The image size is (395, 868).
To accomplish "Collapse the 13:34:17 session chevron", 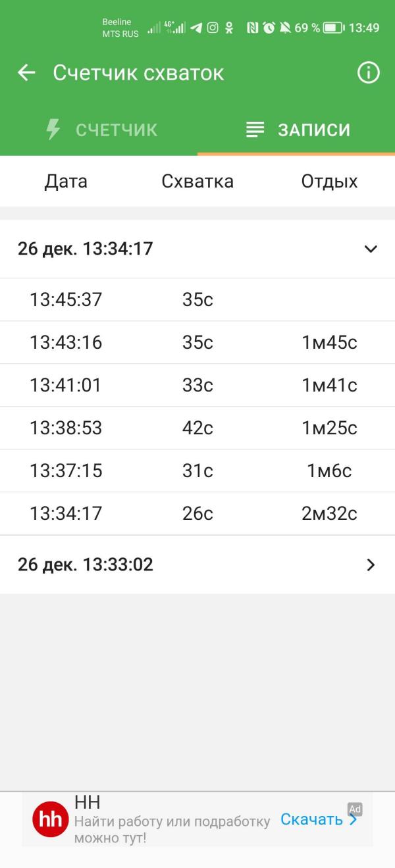I will click(371, 249).
